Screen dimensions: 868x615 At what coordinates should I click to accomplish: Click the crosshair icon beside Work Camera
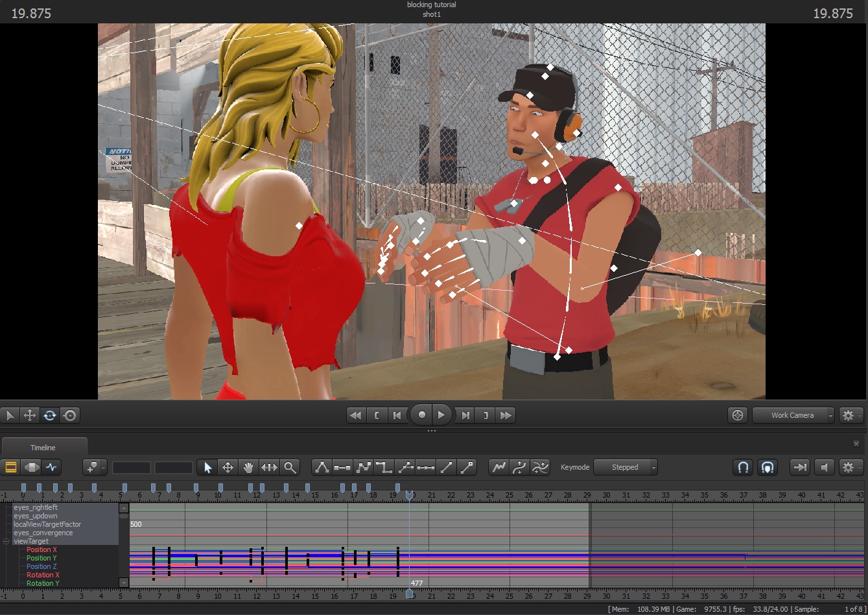pos(738,415)
